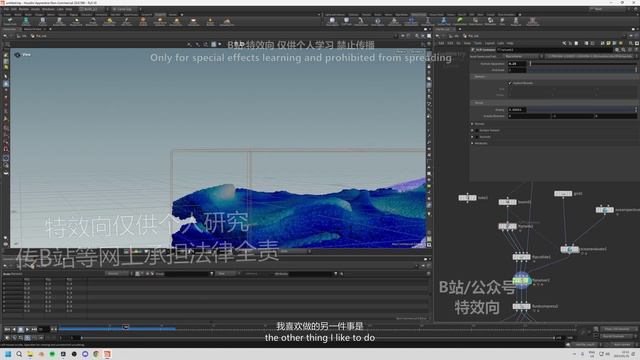Click the Particle Separation value field
This screenshot has height=360, width=640.
pos(517,64)
